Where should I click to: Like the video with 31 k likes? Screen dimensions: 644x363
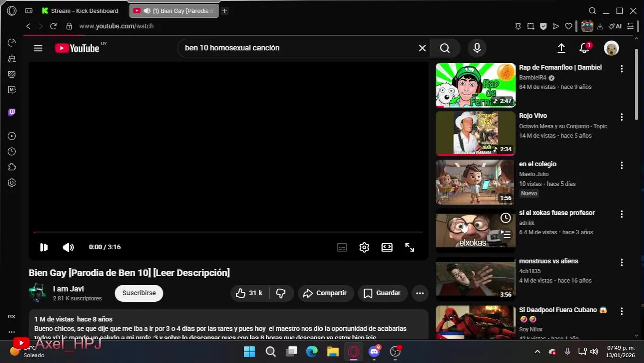click(x=249, y=293)
